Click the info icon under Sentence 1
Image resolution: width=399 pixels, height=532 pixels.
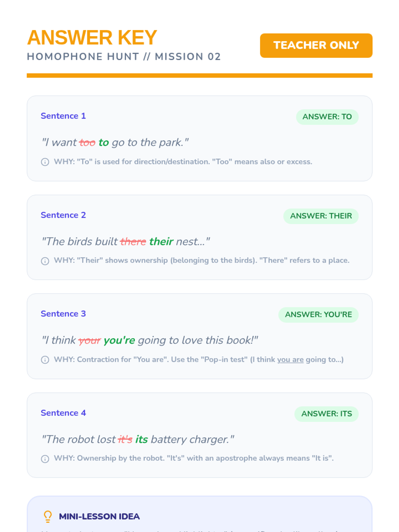point(45,162)
